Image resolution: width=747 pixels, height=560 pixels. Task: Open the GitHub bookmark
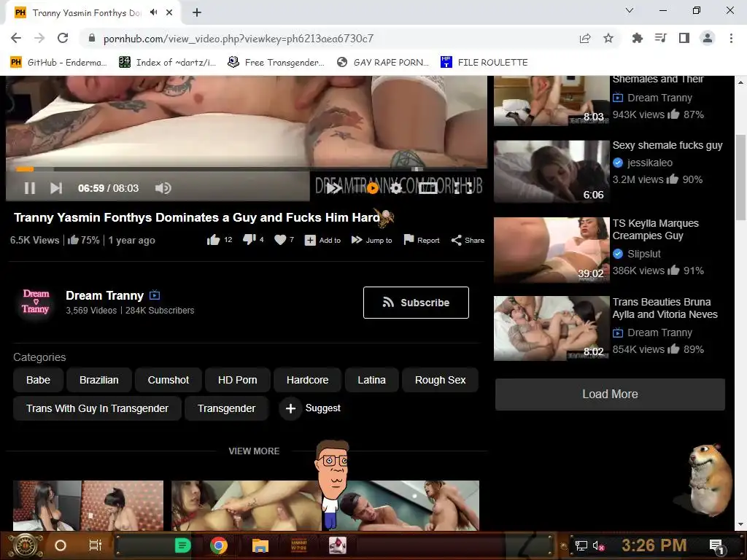[x=58, y=63]
